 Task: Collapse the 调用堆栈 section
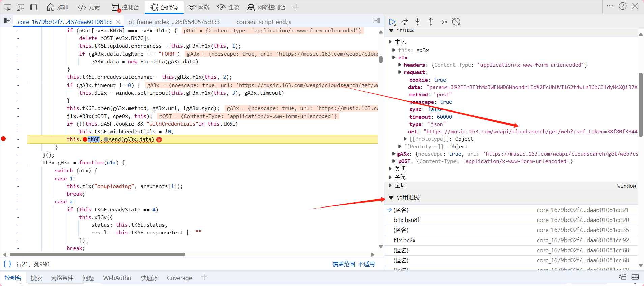[x=391, y=198]
